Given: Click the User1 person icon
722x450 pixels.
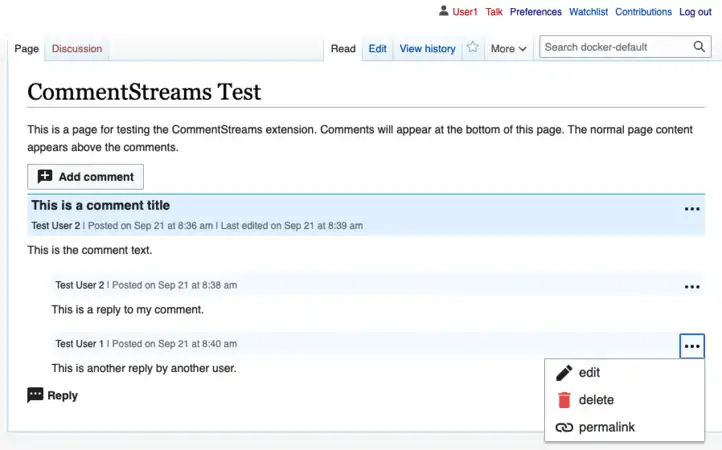Looking at the screenshot, I should point(444,12).
